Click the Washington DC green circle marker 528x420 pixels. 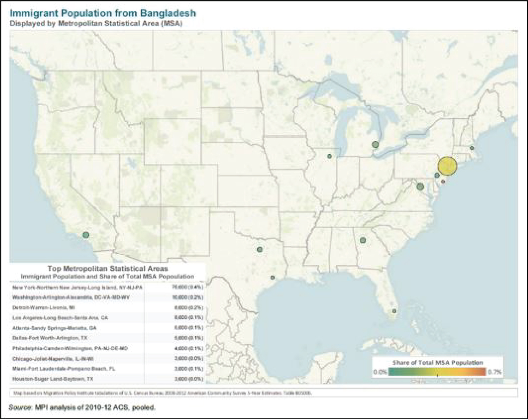[420, 187]
